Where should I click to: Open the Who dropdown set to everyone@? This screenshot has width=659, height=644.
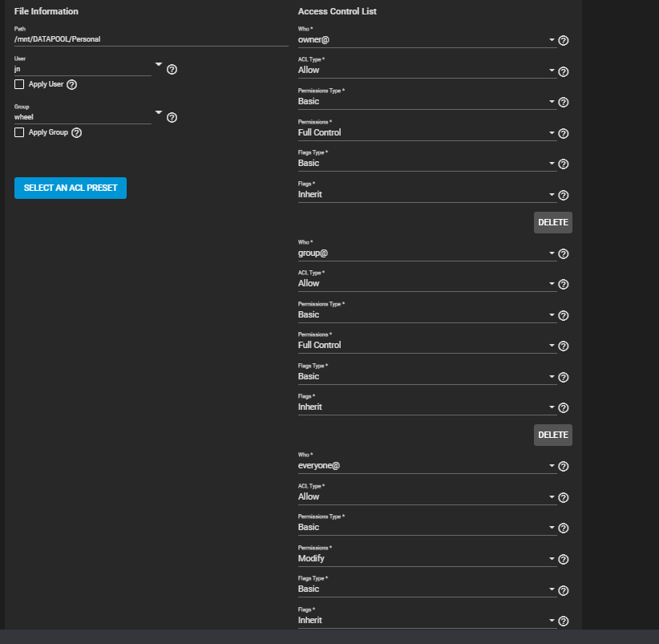[x=427, y=465]
